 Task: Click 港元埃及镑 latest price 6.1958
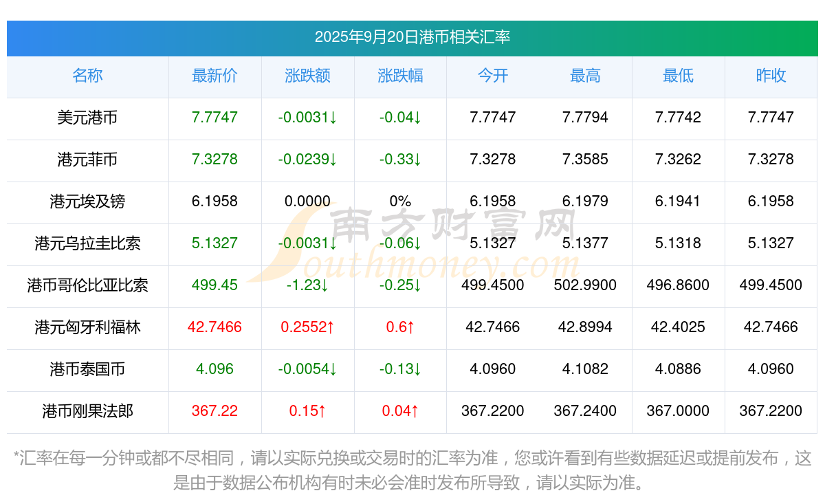point(215,201)
